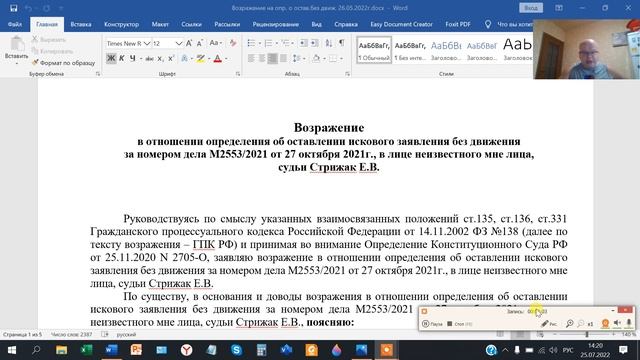This screenshot has height=360, width=640.
Task: Open the font color dropdown arrow
Action: [x=226, y=59]
